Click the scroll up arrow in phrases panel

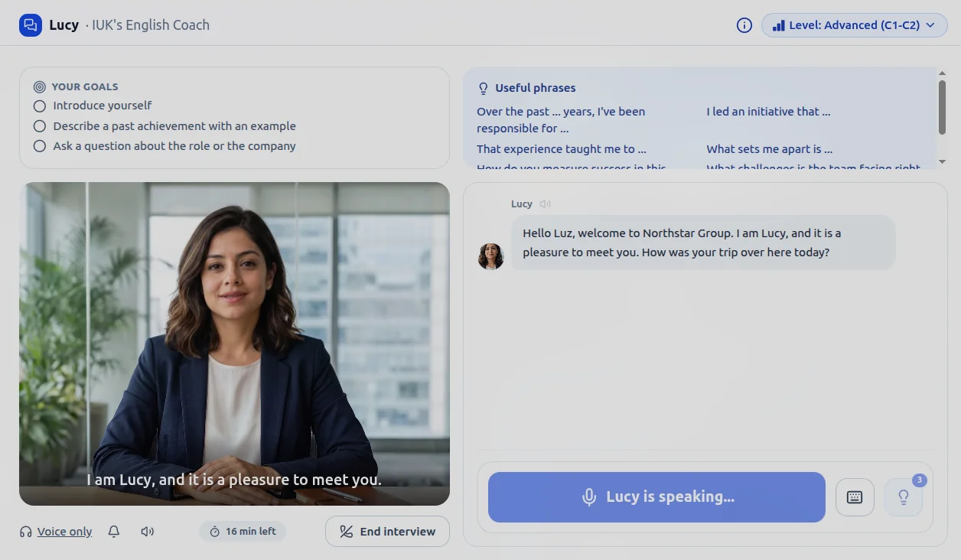(x=942, y=73)
